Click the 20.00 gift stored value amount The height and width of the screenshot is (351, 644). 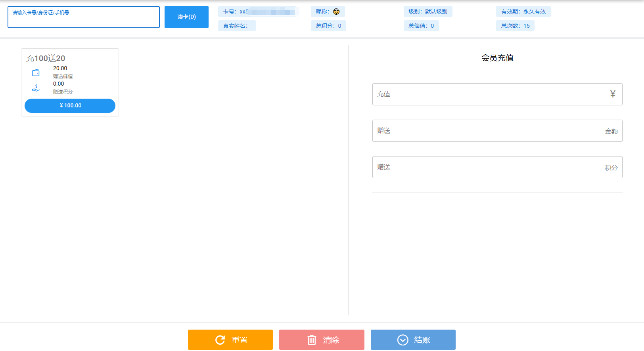pyautogui.click(x=60, y=68)
